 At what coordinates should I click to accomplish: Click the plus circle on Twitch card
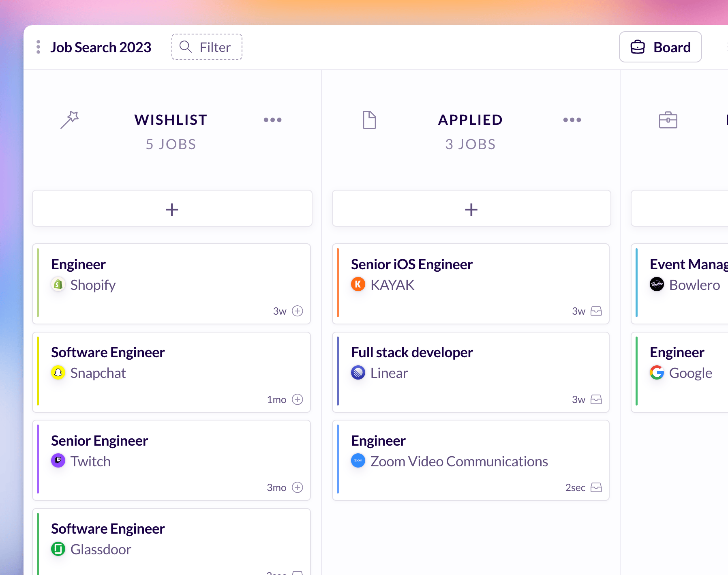point(298,487)
